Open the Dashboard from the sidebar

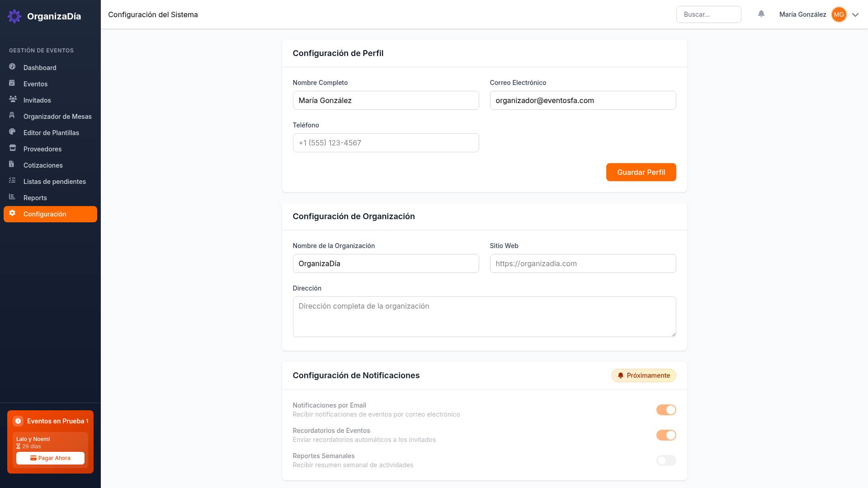coord(40,67)
